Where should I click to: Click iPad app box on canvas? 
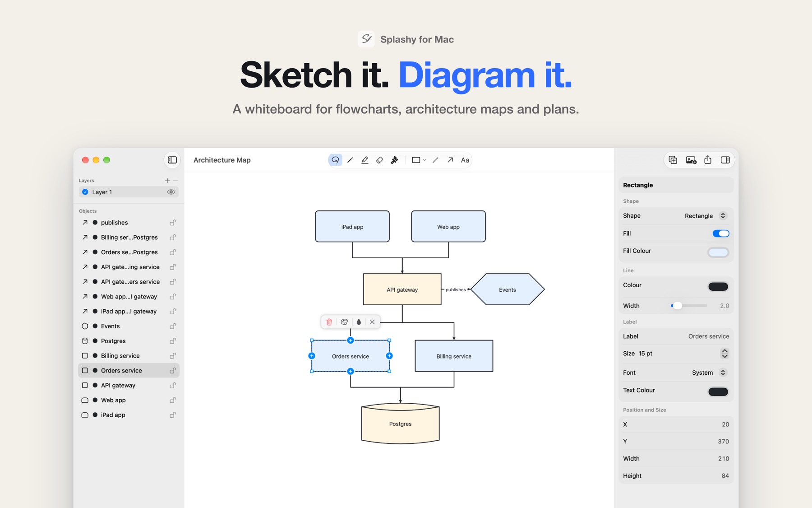352,226
